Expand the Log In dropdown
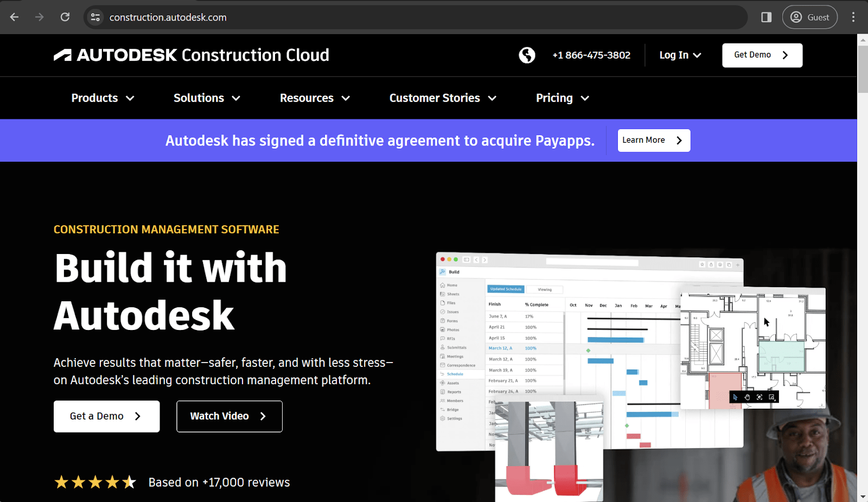Viewport: 868px width, 502px height. (x=680, y=55)
